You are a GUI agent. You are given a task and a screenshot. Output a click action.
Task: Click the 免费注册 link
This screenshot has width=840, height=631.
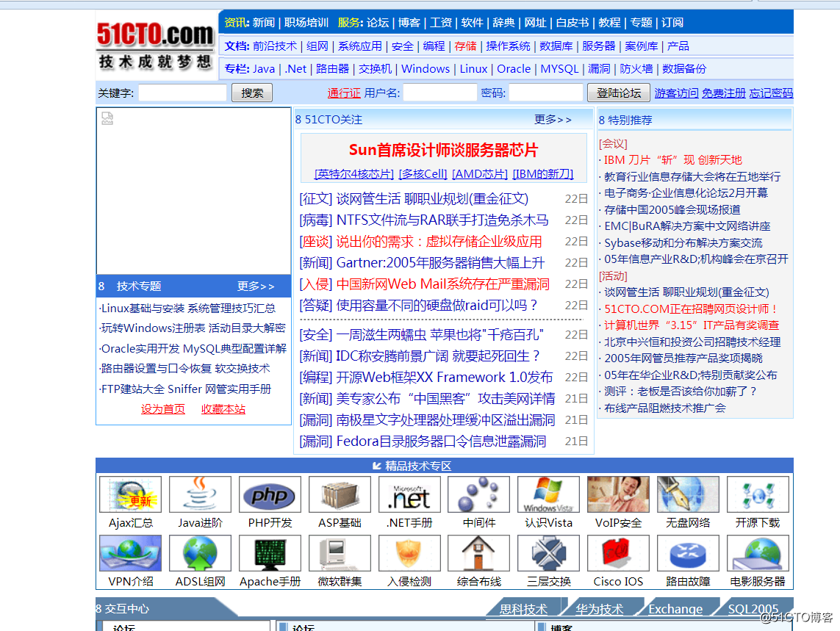[x=724, y=93]
